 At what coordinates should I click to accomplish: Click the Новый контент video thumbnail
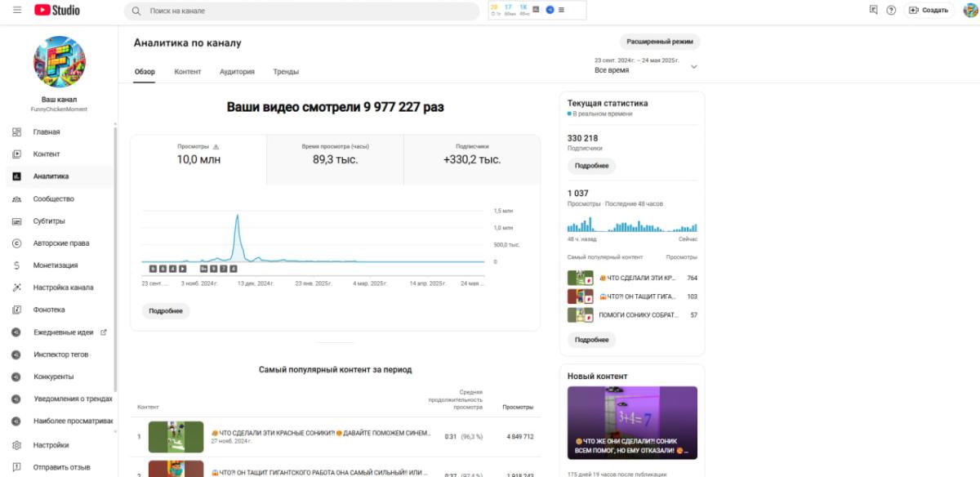point(632,424)
